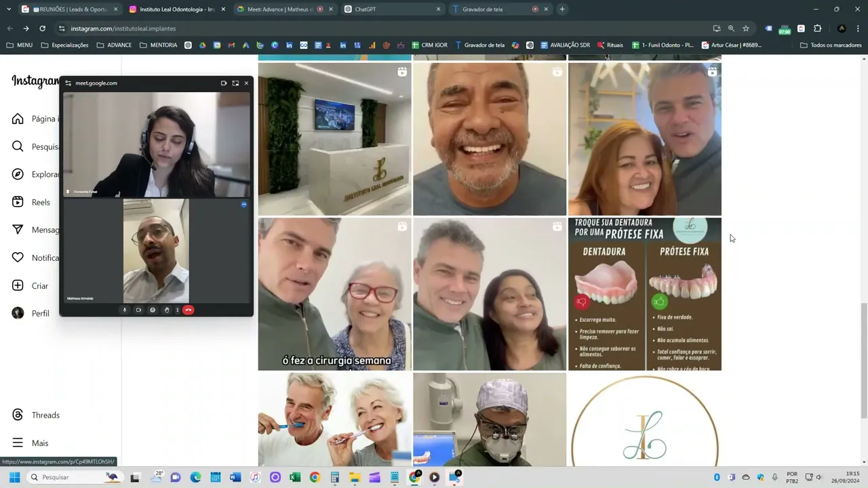Open the notifications heart icon

click(x=18, y=258)
